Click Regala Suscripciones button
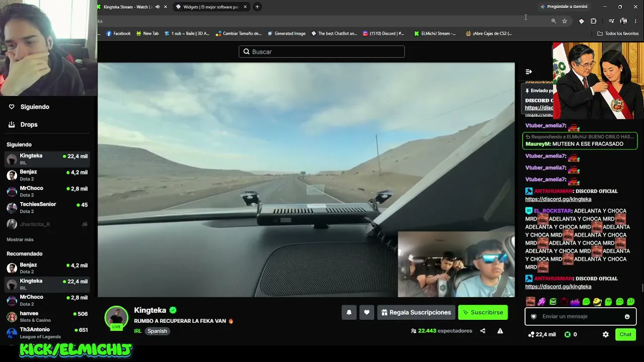Image resolution: width=644 pixels, height=362 pixels. tap(416, 313)
